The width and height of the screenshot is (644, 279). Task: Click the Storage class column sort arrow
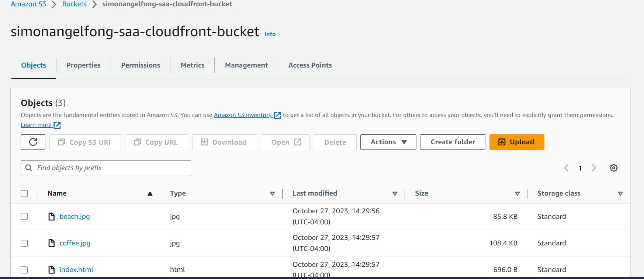pyautogui.click(x=620, y=194)
